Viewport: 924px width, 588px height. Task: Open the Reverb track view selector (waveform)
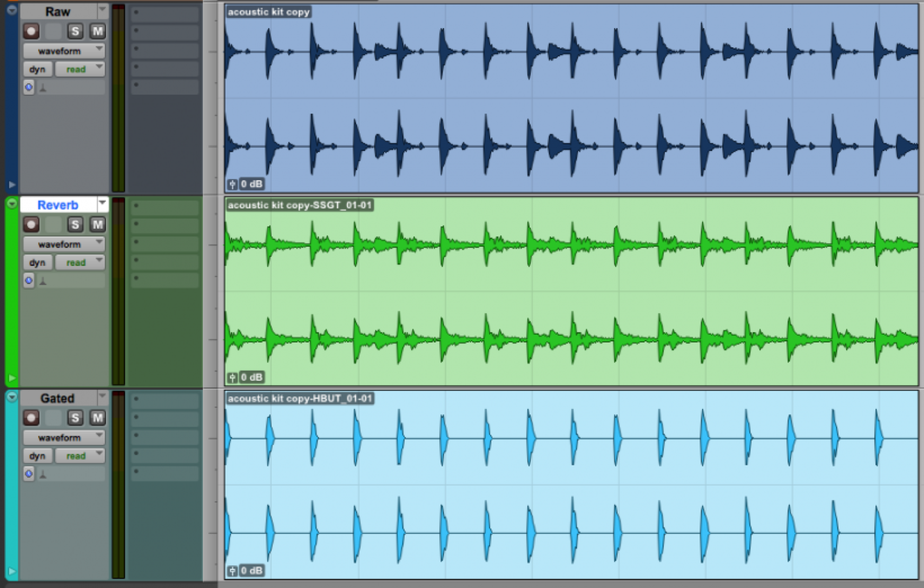tap(64, 244)
